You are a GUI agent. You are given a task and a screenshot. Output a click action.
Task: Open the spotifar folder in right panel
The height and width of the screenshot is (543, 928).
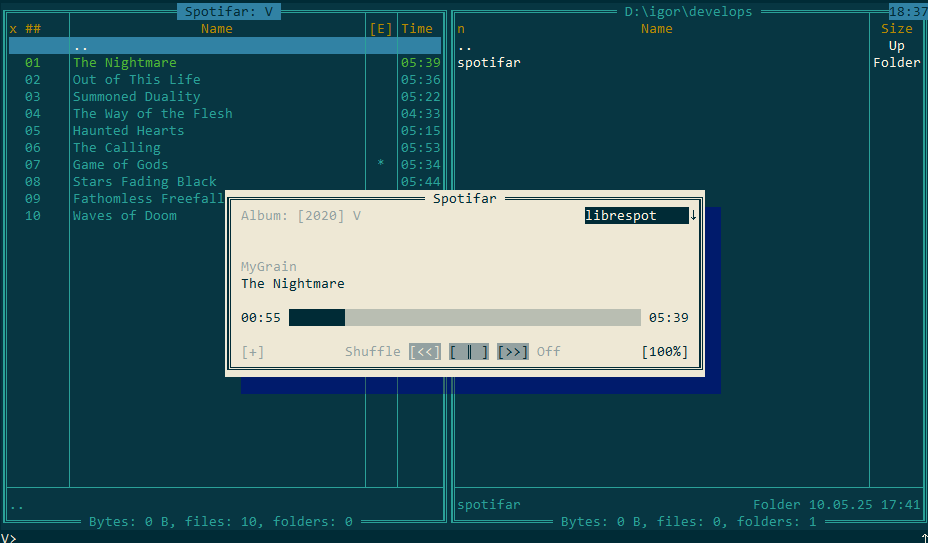point(489,63)
